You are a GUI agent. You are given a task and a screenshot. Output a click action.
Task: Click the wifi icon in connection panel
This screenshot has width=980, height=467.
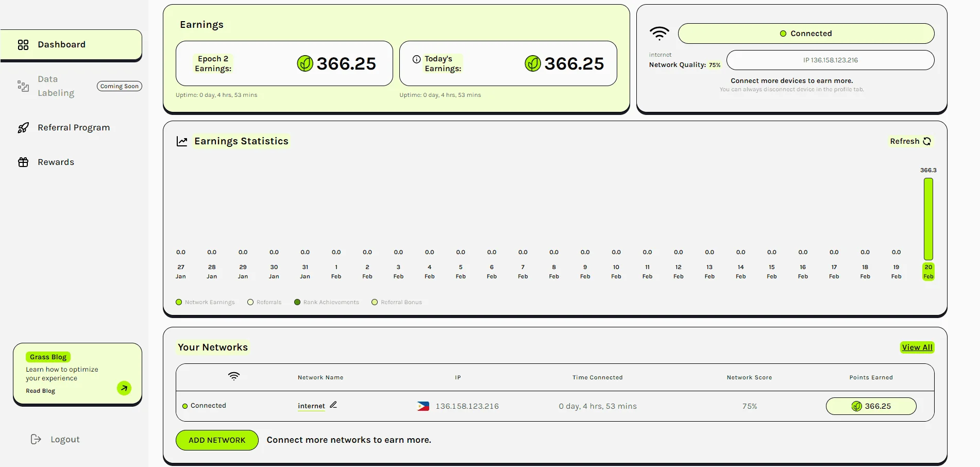[x=659, y=34]
